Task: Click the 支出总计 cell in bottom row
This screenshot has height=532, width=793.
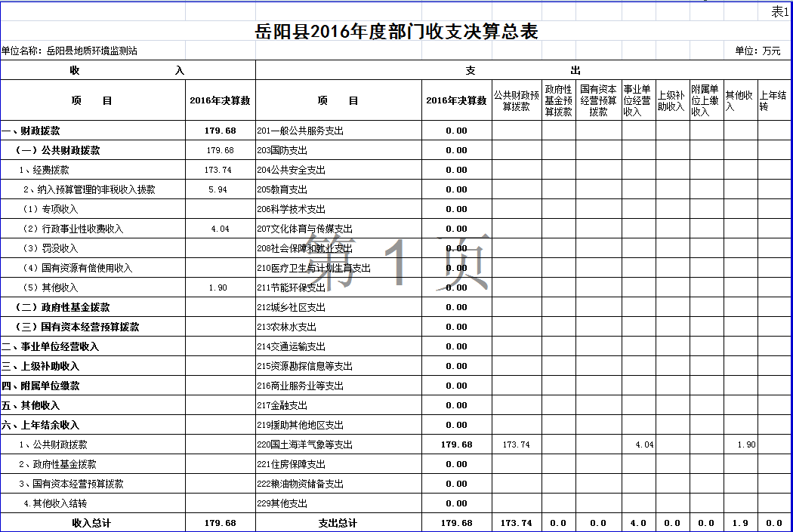Action: click(338, 523)
